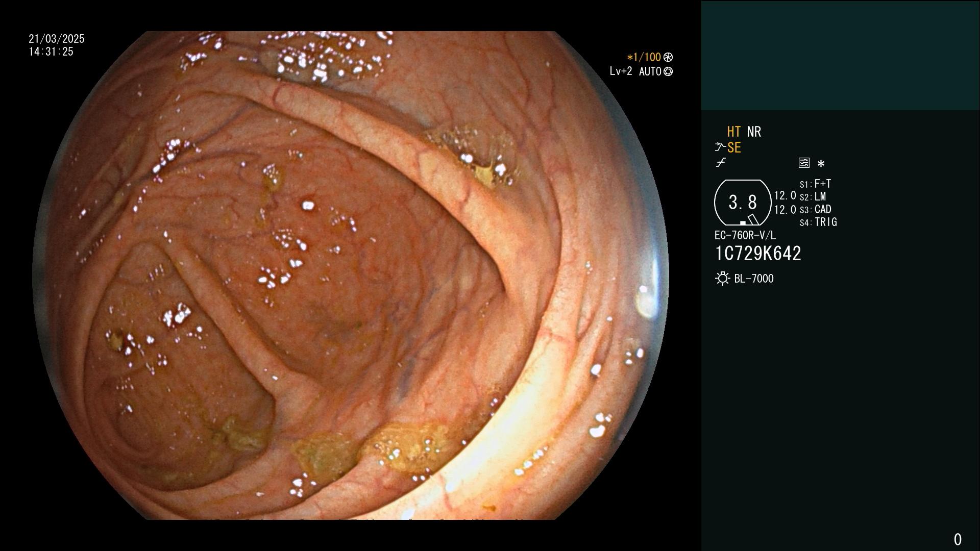Click the asterisk next to settings icon

(x=821, y=164)
